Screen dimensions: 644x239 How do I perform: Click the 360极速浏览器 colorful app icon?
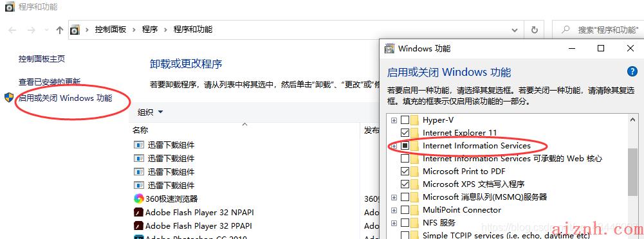coord(139,199)
